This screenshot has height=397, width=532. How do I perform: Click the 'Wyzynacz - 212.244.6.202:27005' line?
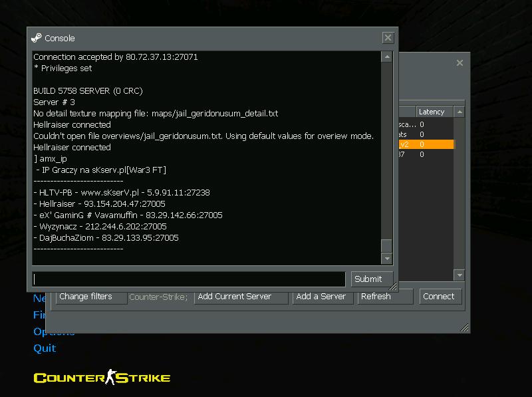pos(100,226)
